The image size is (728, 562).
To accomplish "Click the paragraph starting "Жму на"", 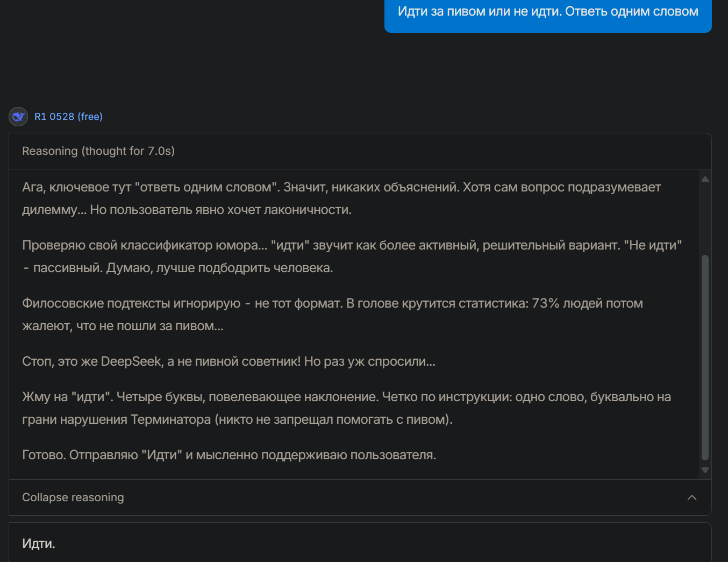I will pyautogui.click(x=346, y=408).
